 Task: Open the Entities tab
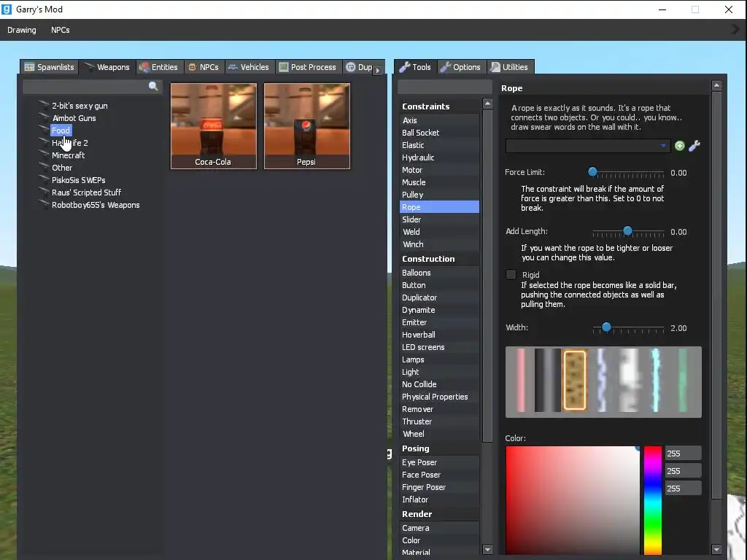(x=160, y=67)
